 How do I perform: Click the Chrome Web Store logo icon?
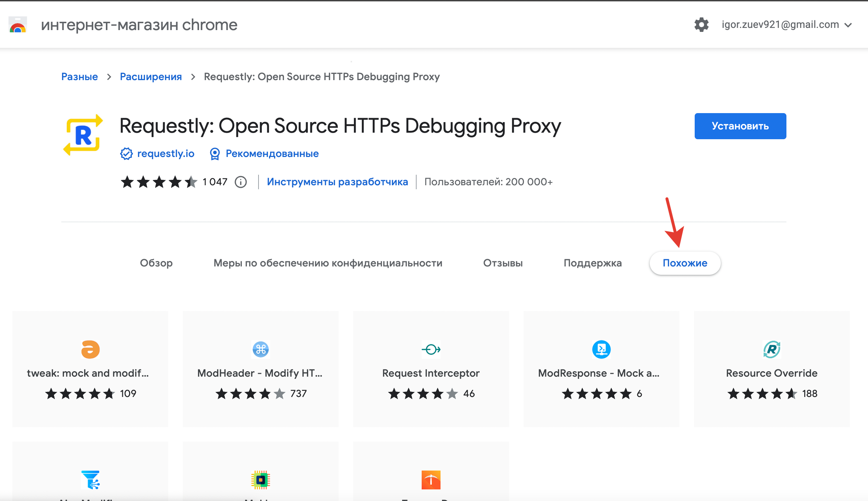pos(18,25)
